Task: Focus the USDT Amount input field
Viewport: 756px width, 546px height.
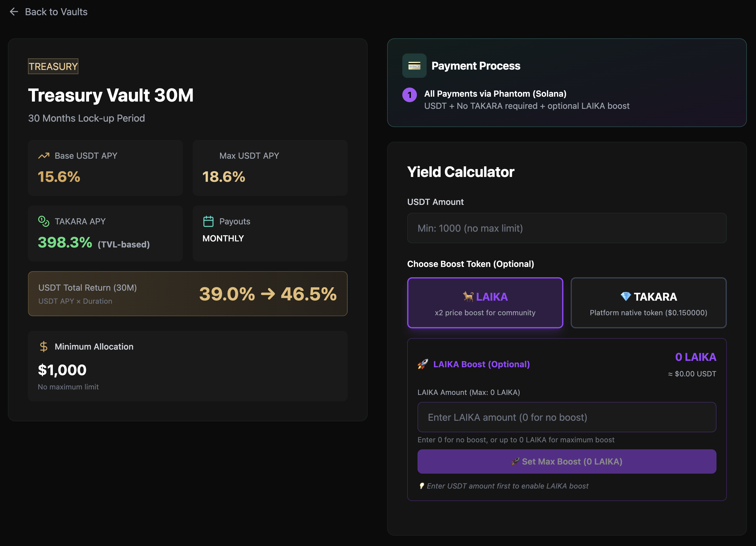Action: [567, 228]
